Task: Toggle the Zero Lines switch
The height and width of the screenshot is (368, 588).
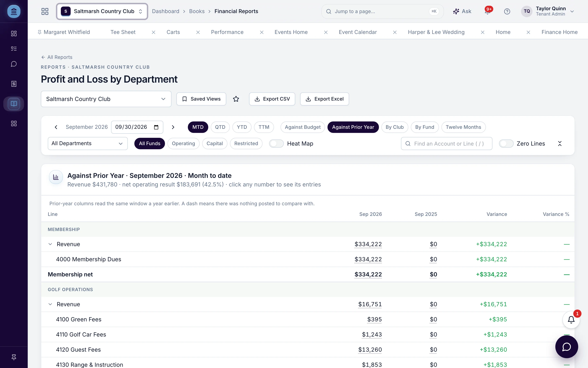Action: (x=506, y=144)
